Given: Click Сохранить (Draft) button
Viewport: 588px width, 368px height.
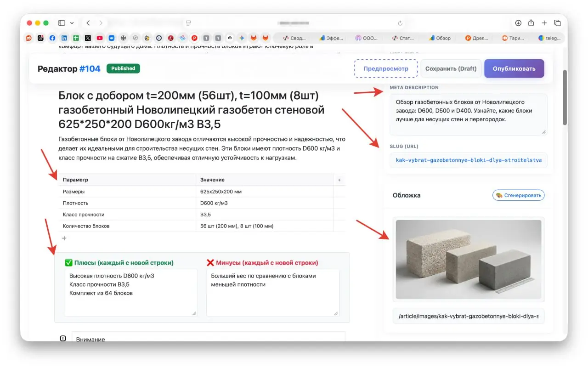Looking at the screenshot, I should tap(451, 68).
